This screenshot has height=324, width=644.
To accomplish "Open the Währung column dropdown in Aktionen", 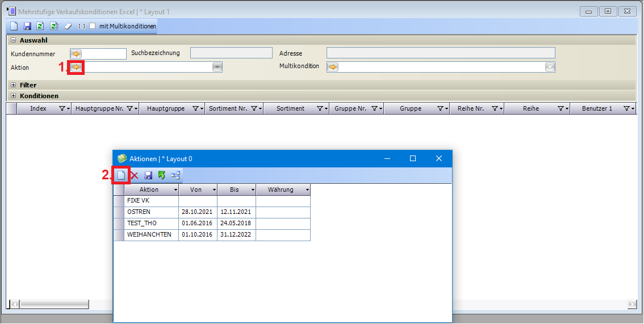I will pyautogui.click(x=307, y=190).
